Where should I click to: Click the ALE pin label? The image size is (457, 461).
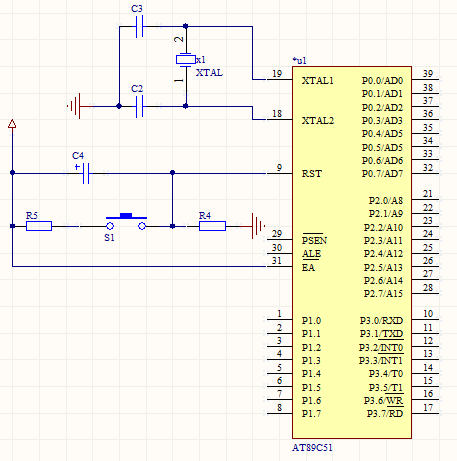(311, 254)
